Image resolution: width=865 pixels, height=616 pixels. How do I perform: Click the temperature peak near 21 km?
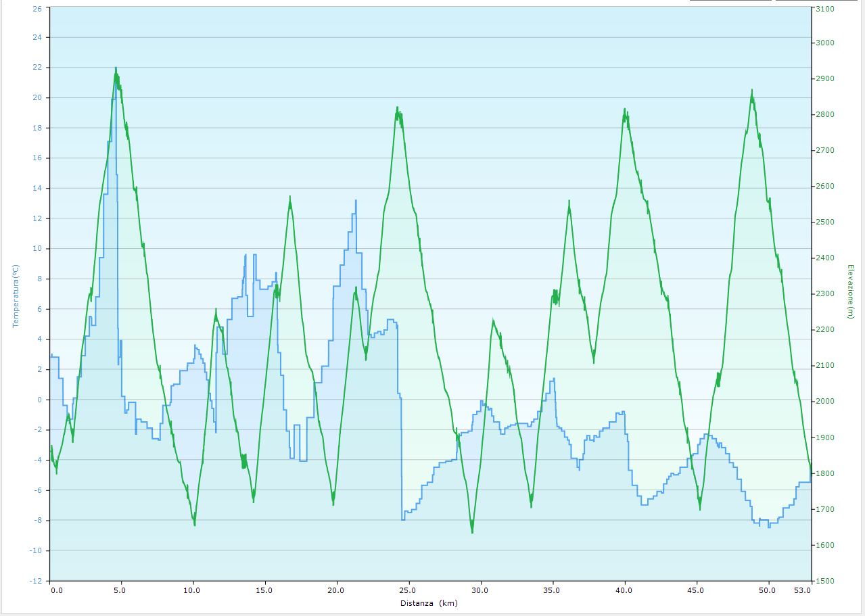click(x=356, y=201)
